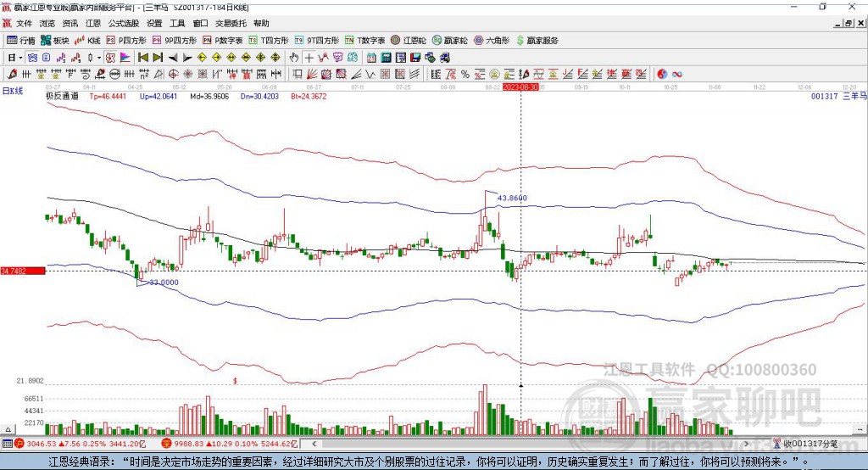Open the 工具 menu
Screen dimensions: 868x470
coord(177,23)
